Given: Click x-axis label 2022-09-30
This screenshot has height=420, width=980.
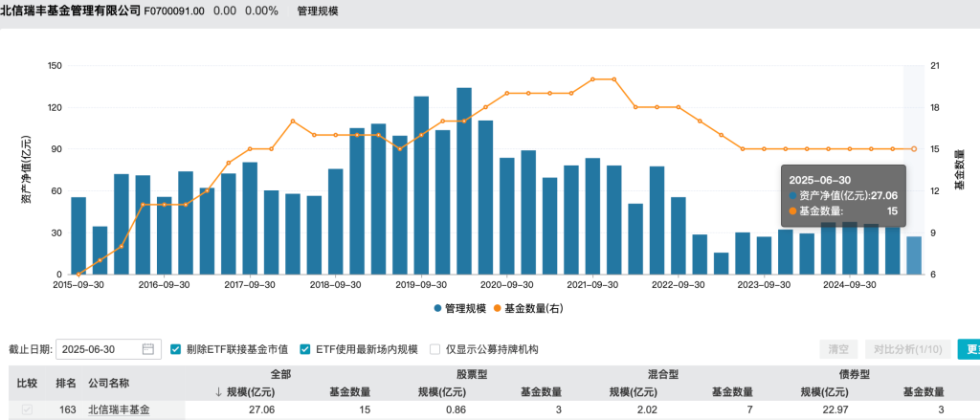Looking at the screenshot, I should click(679, 284).
